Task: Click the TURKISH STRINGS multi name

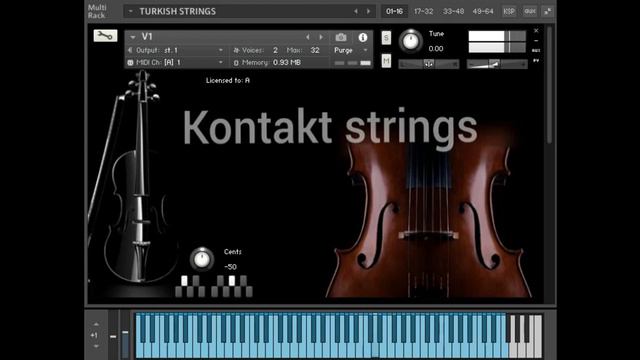Action: point(178,11)
